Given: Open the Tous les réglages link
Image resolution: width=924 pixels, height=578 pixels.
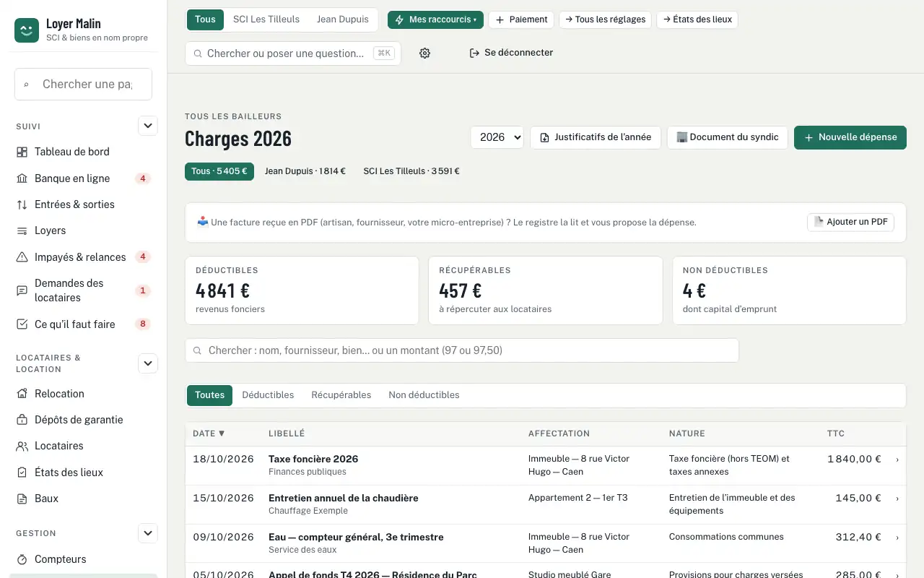Looking at the screenshot, I should 606,20.
